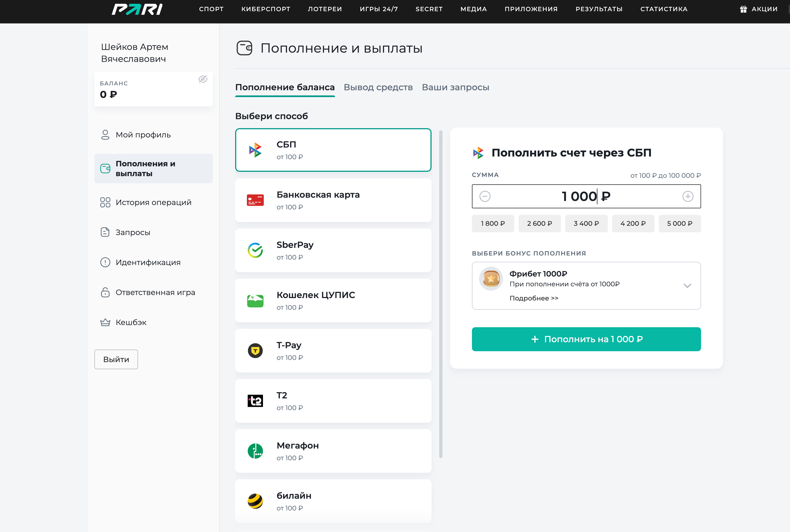Click the T-Pay shield icon
The width and height of the screenshot is (790, 532).
click(255, 350)
